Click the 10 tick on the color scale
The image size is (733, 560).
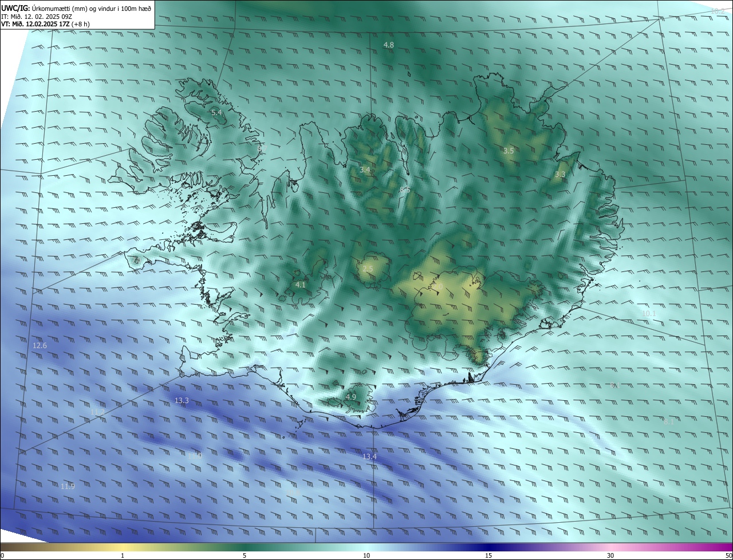point(366,555)
